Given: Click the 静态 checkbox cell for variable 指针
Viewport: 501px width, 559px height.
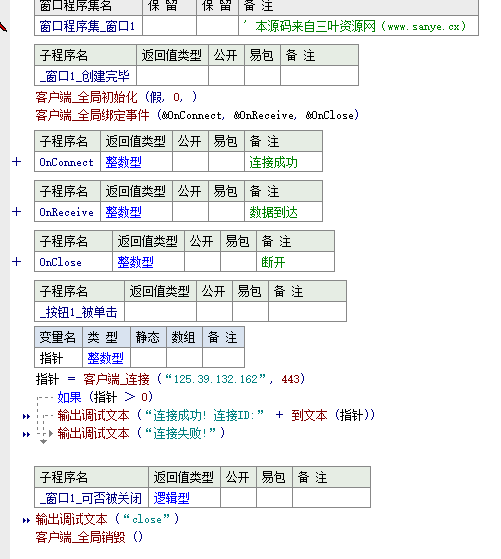Looking at the screenshot, I should 148,358.
